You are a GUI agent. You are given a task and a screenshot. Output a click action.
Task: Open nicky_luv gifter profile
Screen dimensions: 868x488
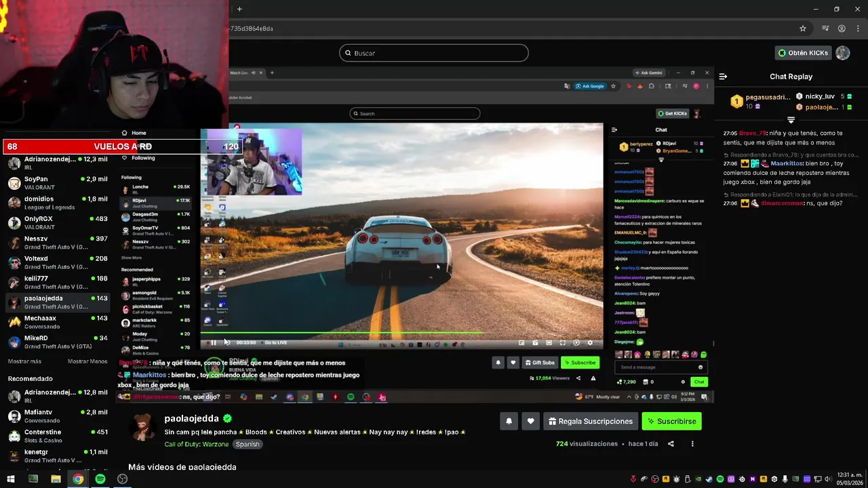819,97
